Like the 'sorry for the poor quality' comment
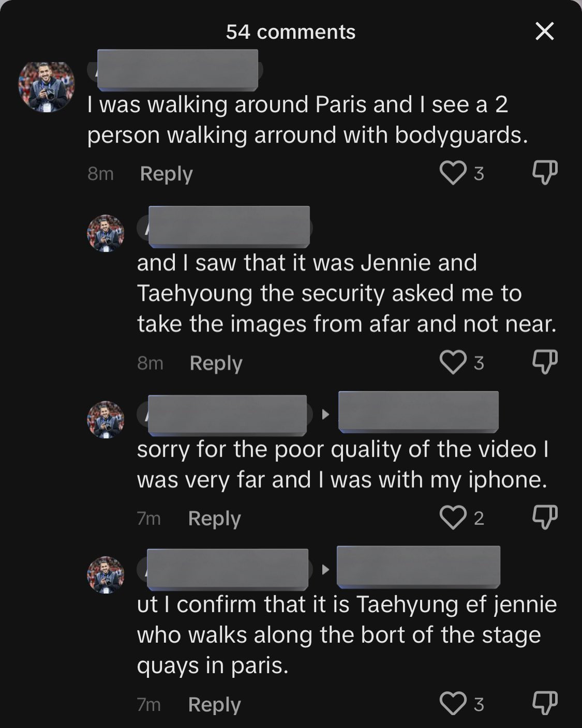582x728 pixels. point(453,518)
